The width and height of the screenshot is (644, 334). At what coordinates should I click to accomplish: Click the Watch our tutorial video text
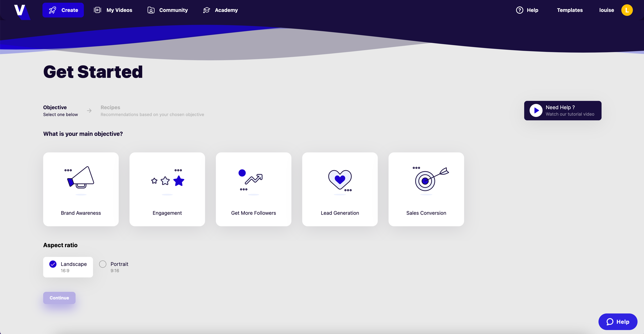pos(570,114)
